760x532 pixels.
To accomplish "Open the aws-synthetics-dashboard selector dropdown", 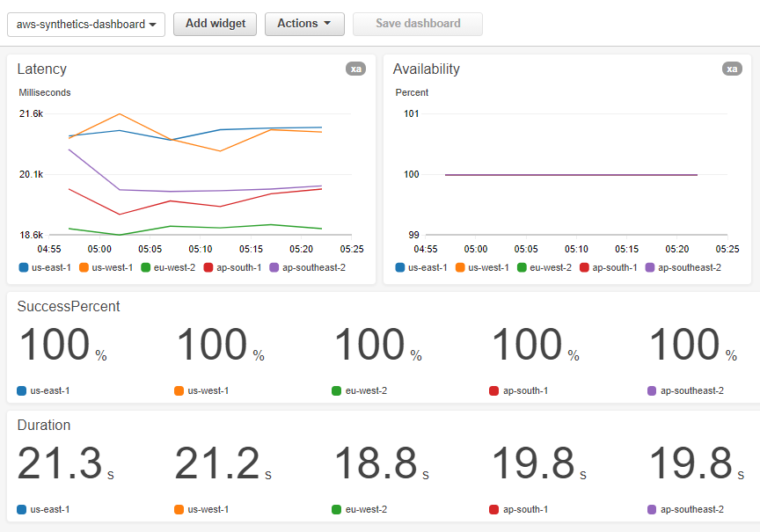I will pyautogui.click(x=85, y=25).
